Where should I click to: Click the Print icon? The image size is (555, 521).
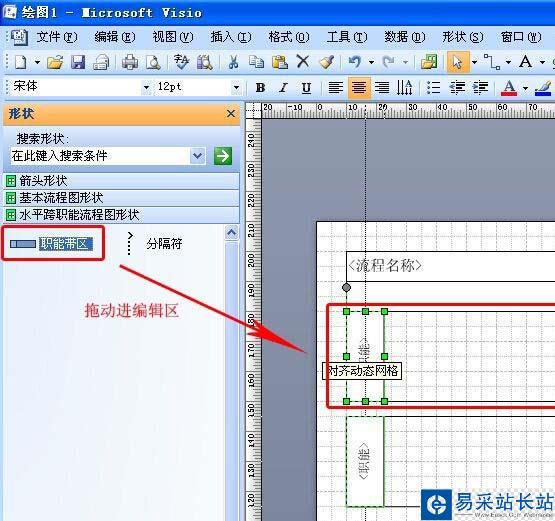130,62
